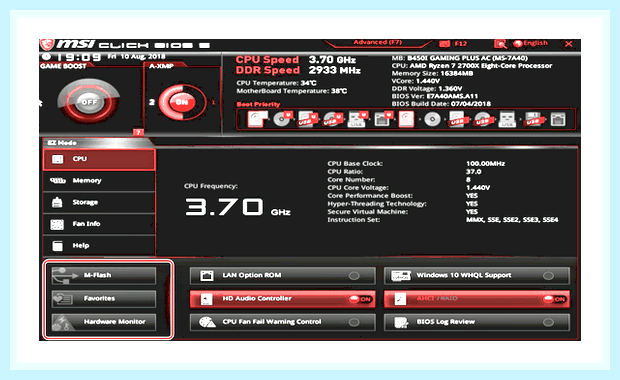Enable CPU Fan Fail Warning Control

click(x=354, y=322)
